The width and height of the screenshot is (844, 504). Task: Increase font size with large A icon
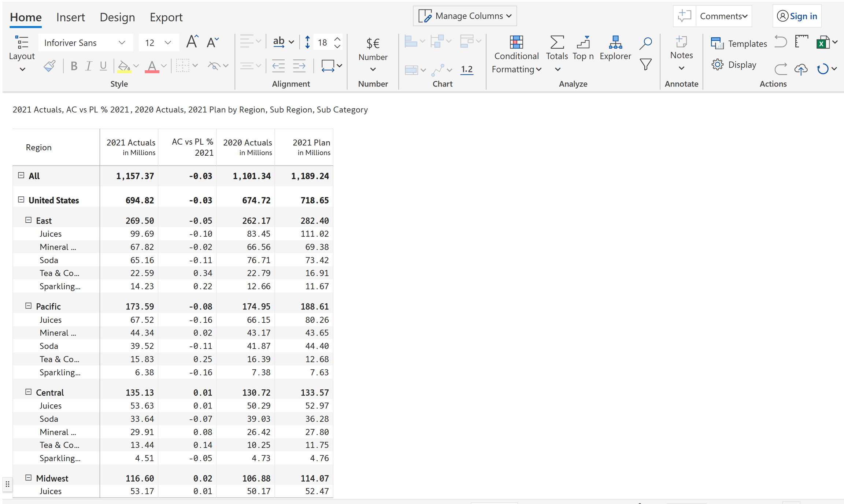pos(192,42)
